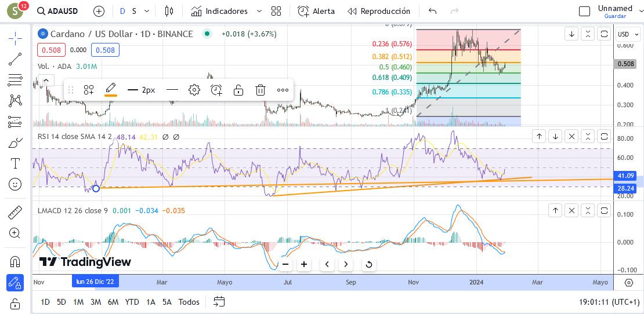Open the go to date calendar

click(219, 302)
